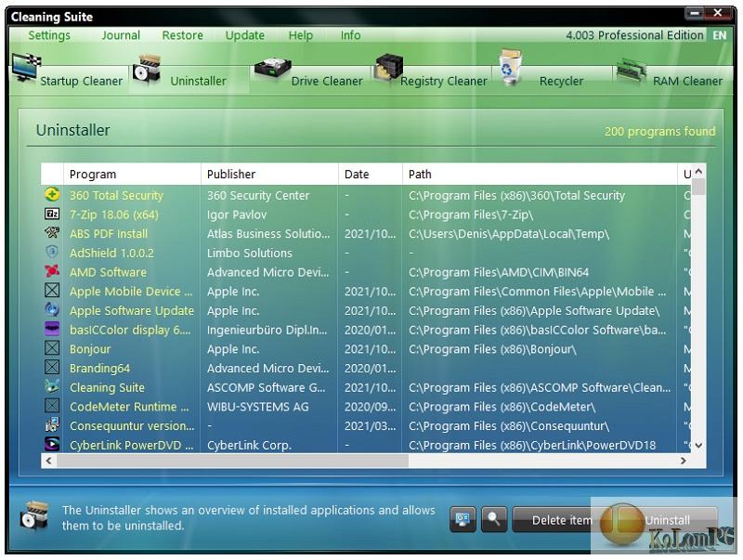Image resolution: width=743 pixels, height=560 pixels.
Task: Click the Limbo Solutions publisher cell
Action: 249,253
